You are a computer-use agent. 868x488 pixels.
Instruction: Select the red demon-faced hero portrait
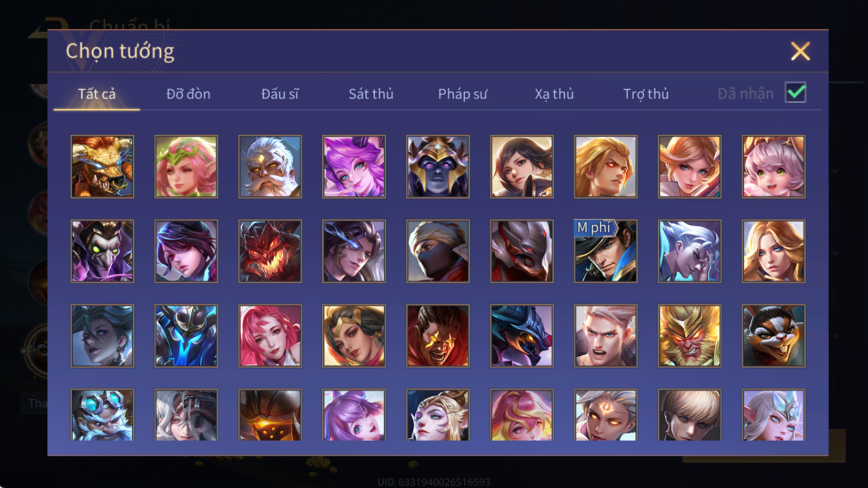point(270,251)
